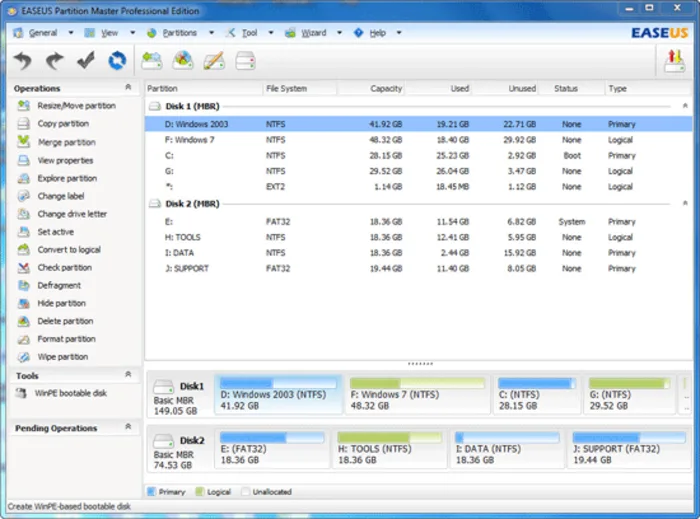This screenshot has width=700, height=519.
Task: Collapse the Pending Operations panel
Action: pyautogui.click(x=128, y=427)
